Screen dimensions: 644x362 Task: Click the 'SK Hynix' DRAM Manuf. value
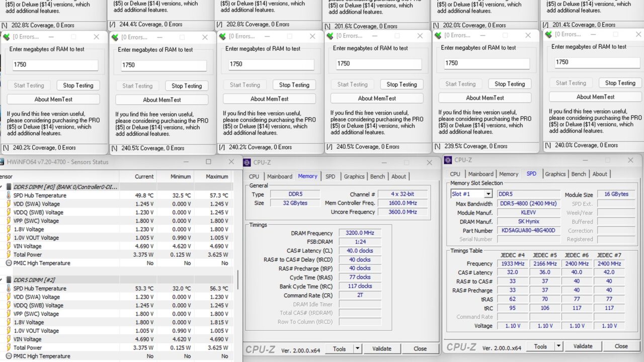click(x=529, y=222)
